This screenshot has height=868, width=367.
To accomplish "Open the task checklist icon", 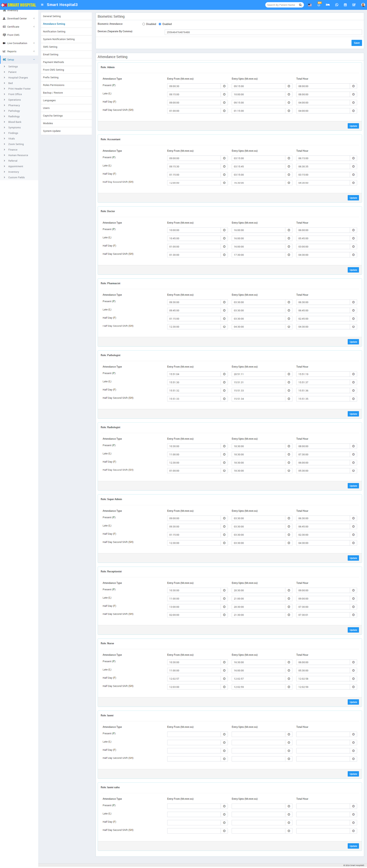I will point(354,5).
